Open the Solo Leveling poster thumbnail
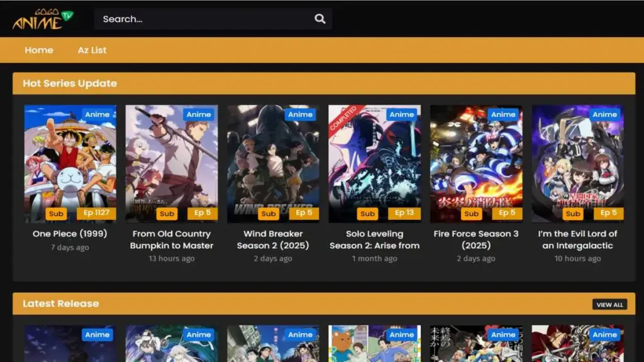This screenshot has width=644, height=362. (x=375, y=164)
